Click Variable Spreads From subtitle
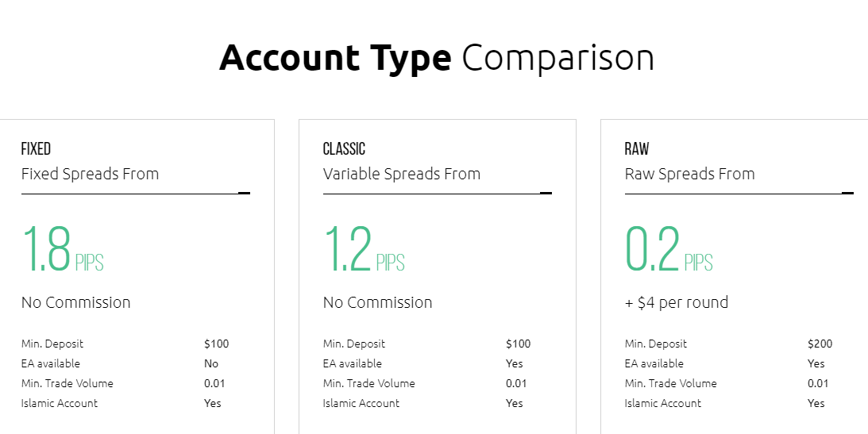Screen dimensions: 868x434 point(402,174)
